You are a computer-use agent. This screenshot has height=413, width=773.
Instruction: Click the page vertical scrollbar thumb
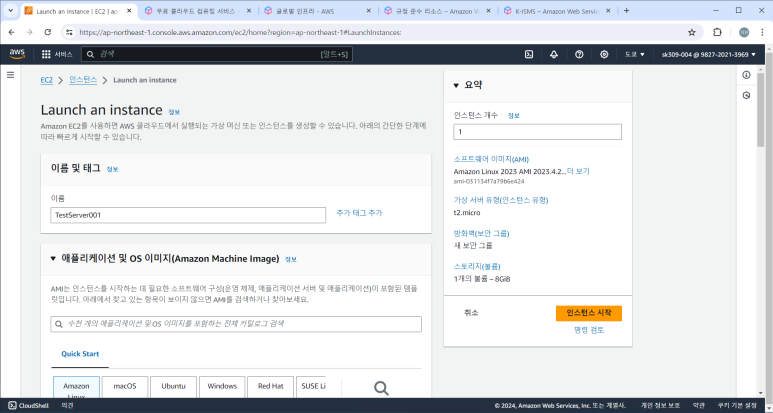tap(761, 109)
